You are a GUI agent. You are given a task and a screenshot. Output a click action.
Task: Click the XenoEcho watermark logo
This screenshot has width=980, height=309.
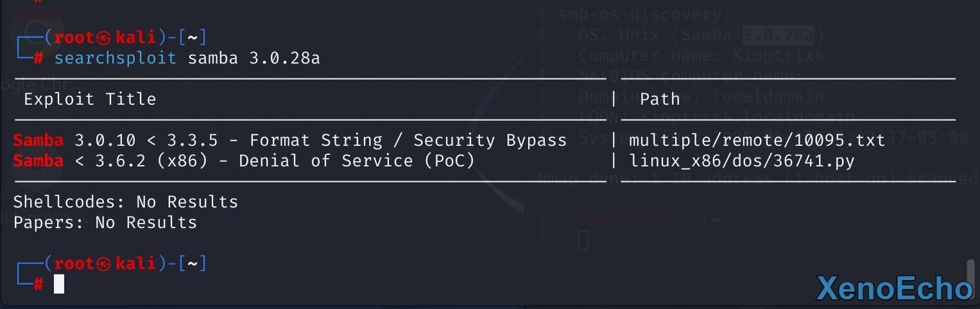(x=895, y=288)
